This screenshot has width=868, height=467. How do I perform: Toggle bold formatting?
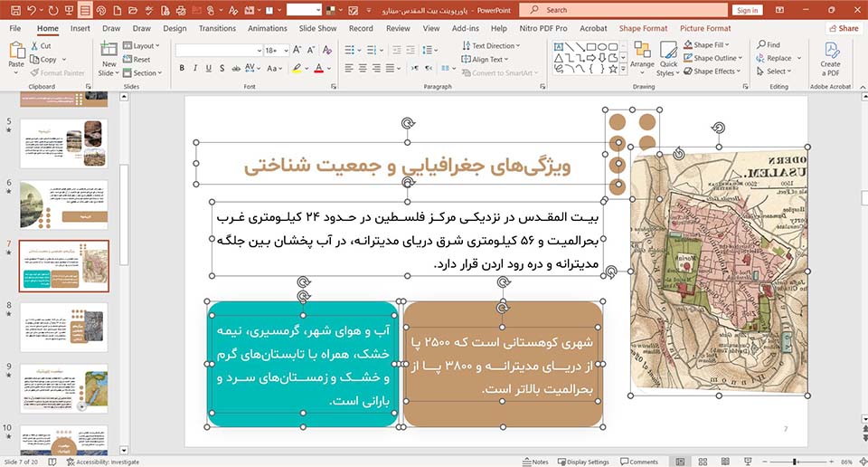[x=182, y=68]
